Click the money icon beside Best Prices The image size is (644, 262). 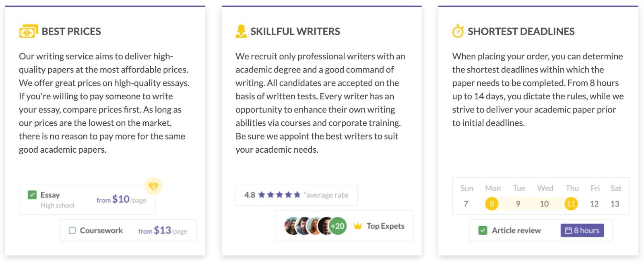(x=28, y=31)
